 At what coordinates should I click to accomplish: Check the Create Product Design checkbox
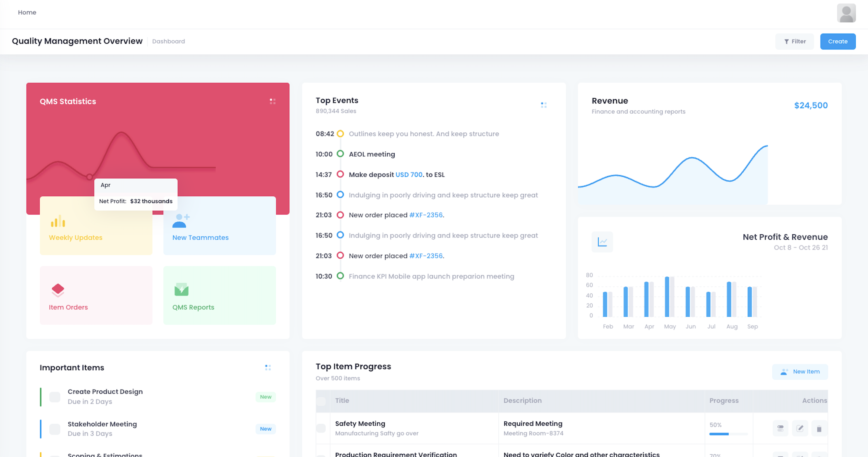55,397
